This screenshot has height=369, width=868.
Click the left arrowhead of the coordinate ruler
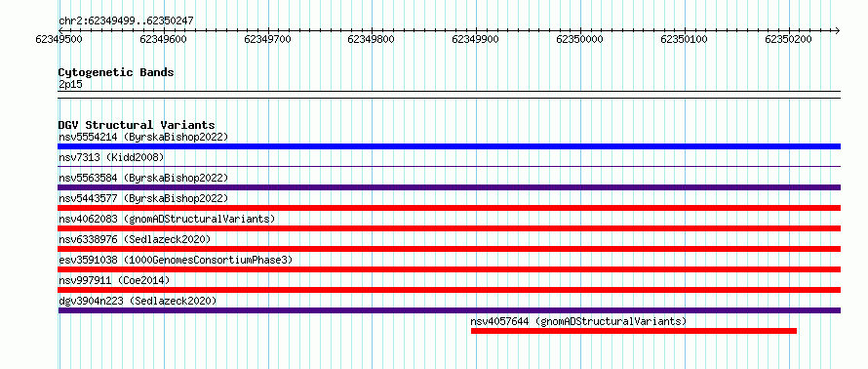(60, 30)
